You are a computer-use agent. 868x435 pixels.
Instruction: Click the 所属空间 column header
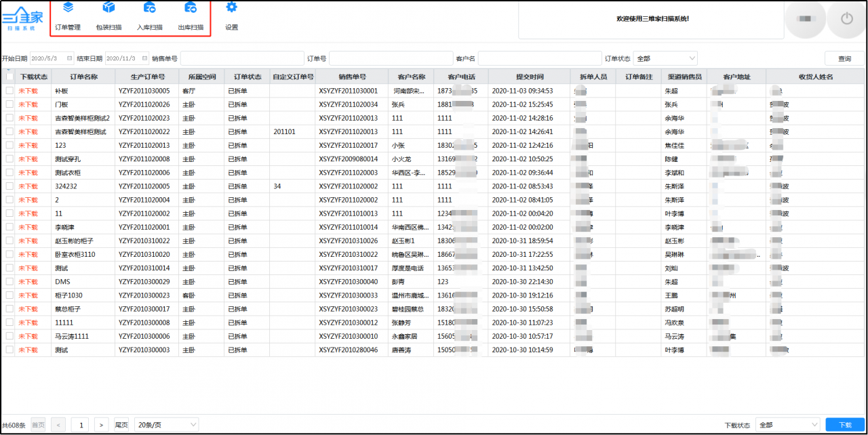coord(201,77)
